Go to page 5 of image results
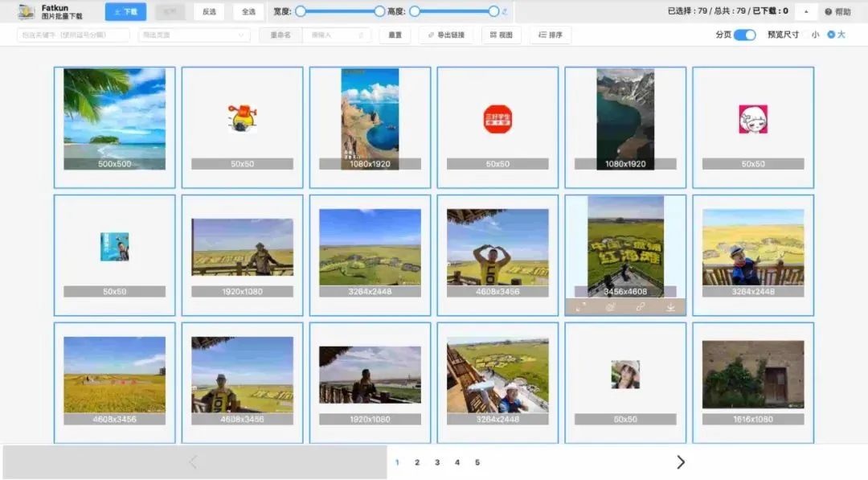868x480 pixels. click(477, 462)
